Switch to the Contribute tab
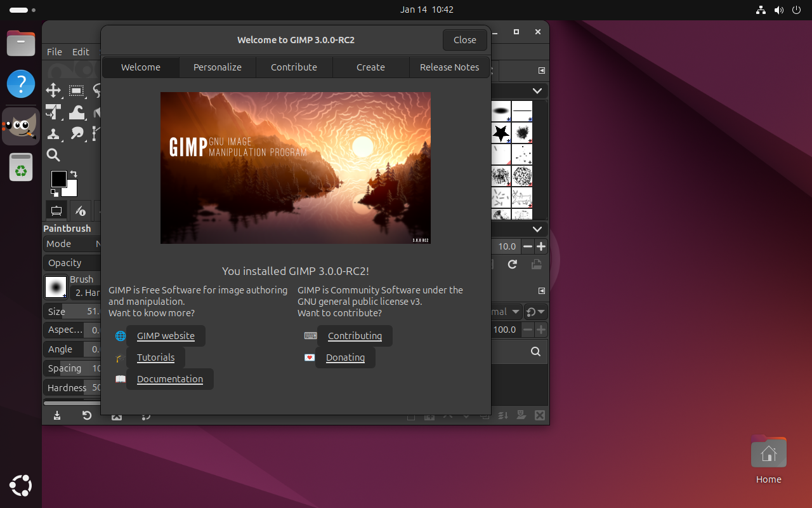This screenshot has height=508, width=812. pyautogui.click(x=294, y=67)
